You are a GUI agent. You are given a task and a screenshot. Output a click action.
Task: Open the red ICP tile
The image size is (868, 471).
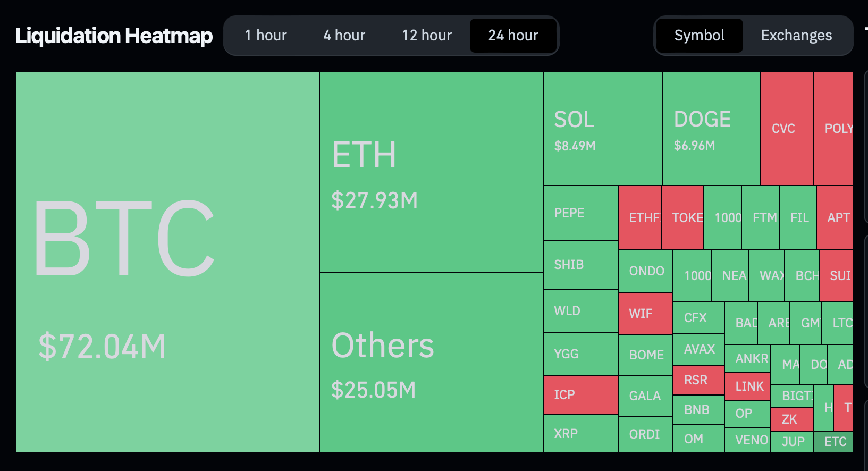(580, 395)
